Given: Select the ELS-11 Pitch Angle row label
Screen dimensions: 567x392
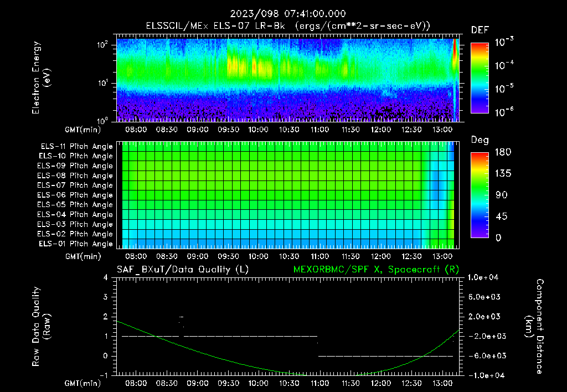Looking at the screenshot, I should click(76, 147).
